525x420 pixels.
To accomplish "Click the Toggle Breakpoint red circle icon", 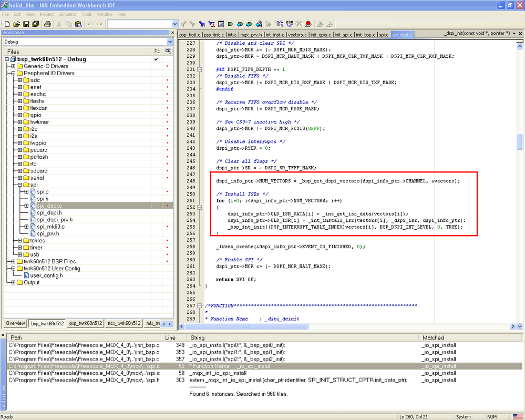I will click(308, 24).
